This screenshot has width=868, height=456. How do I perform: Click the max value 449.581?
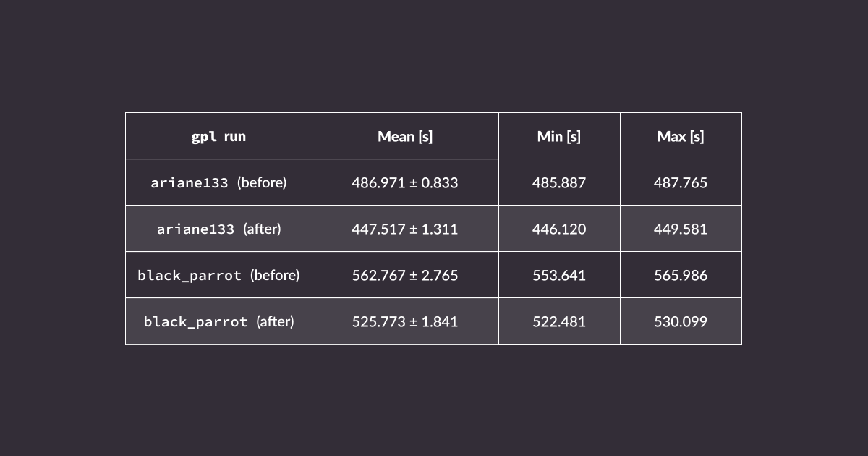point(681,229)
